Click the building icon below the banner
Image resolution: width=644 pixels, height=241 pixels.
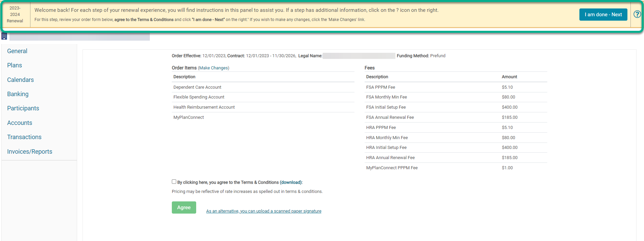click(x=4, y=36)
